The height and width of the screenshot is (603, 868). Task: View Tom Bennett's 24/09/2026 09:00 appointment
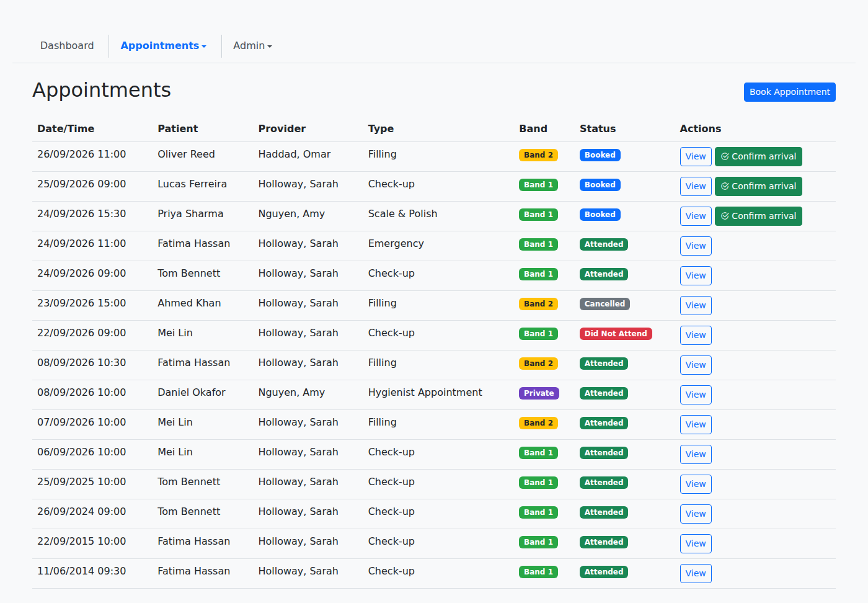pyautogui.click(x=696, y=275)
